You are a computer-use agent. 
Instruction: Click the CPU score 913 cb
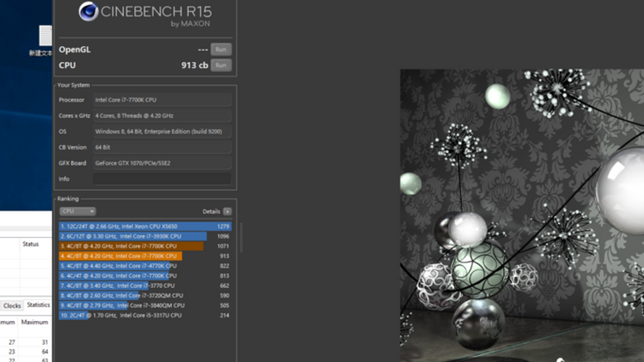[194, 65]
